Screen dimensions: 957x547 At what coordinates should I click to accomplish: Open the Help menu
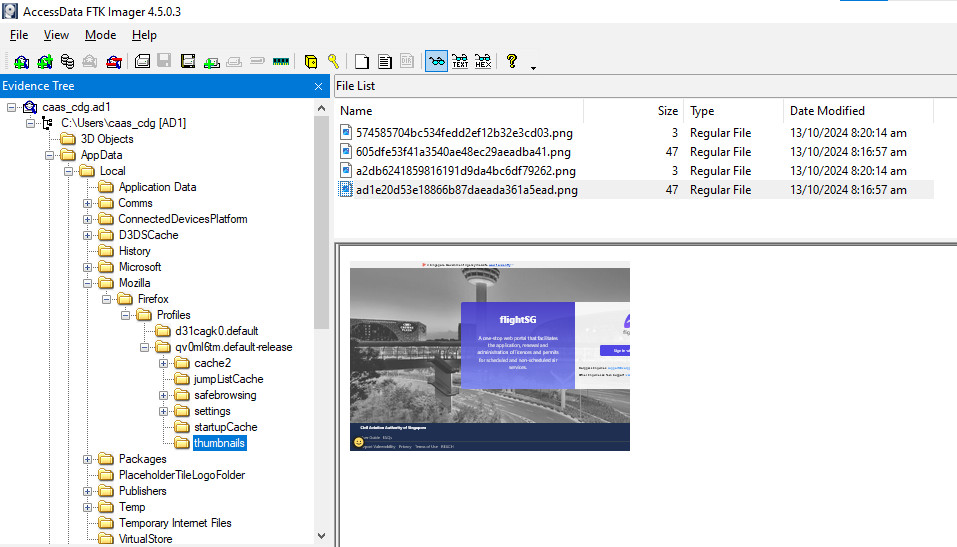145,35
